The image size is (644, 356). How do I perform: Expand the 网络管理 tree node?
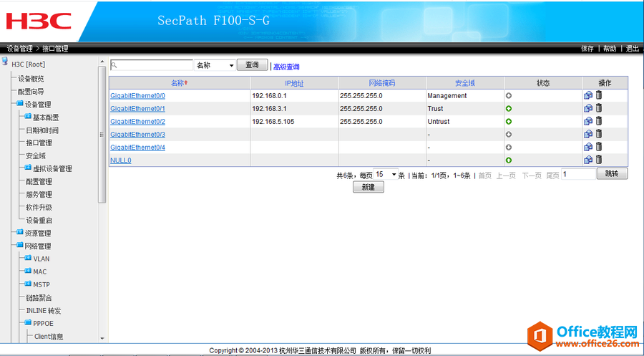(20, 245)
